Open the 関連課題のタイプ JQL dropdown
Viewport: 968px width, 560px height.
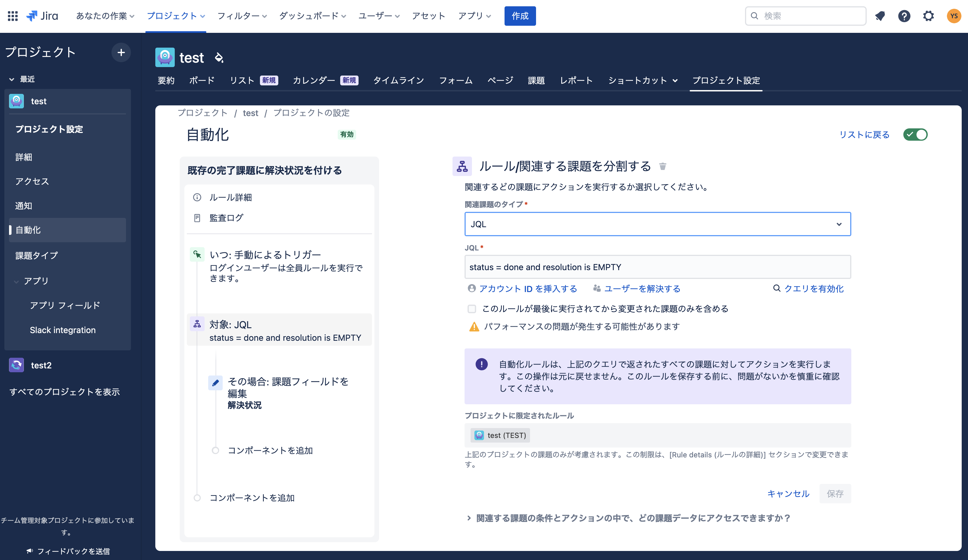tap(658, 224)
